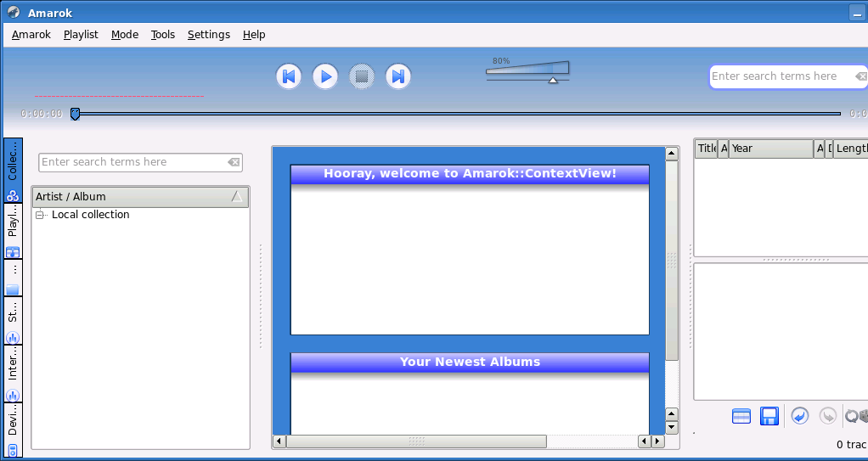Viewport: 868px width, 461px height.
Task: Open the Amarok menu
Action: click(31, 34)
